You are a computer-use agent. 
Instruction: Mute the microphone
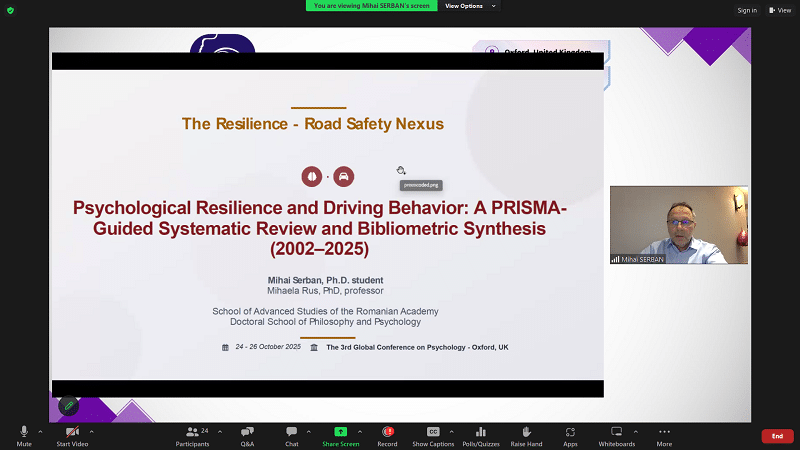(24, 434)
